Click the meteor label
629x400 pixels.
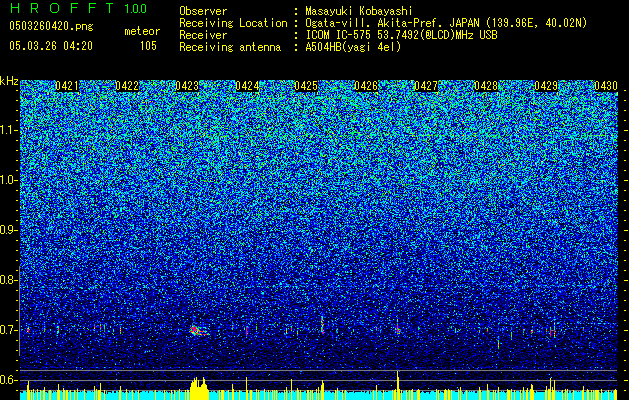coord(142,31)
